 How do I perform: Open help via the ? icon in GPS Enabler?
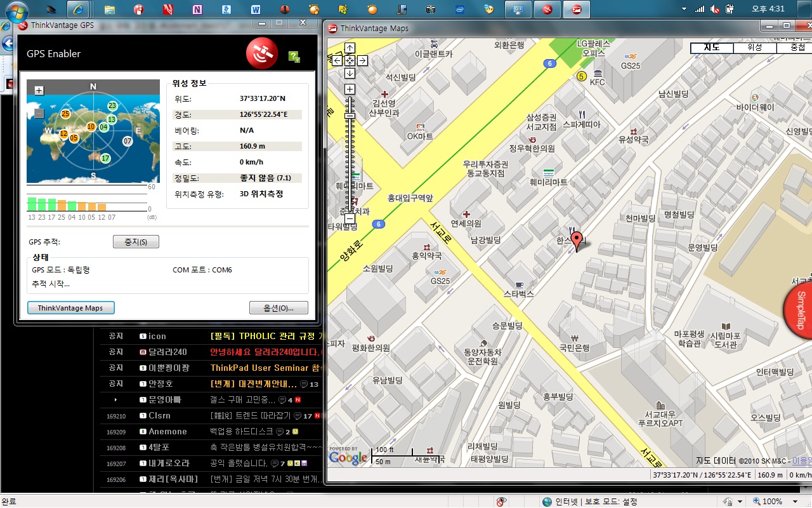click(x=292, y=57)
